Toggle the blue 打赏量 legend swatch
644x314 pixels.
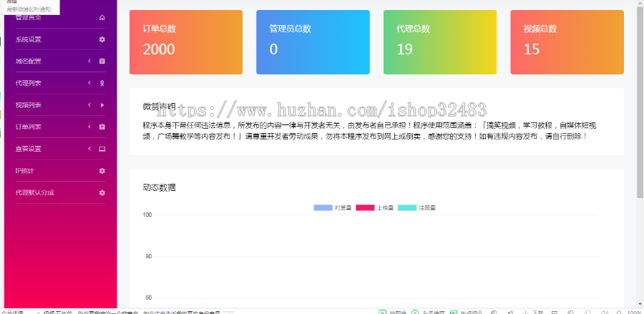point(323,207)
